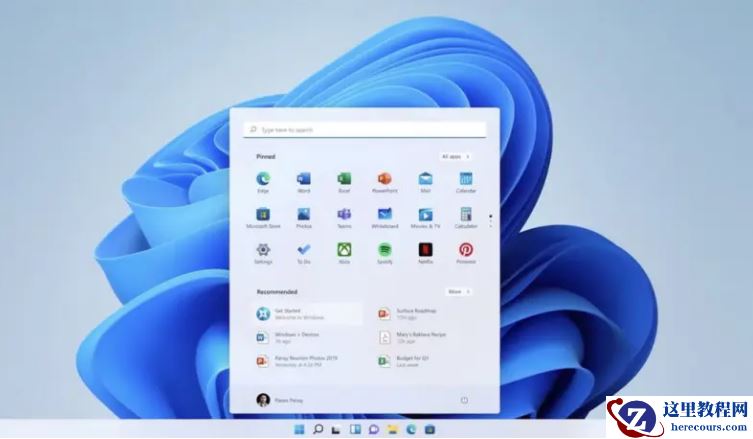Open Excel in the Pinned apps
Screen dimensions: 753x439
[x=344, y=183]
